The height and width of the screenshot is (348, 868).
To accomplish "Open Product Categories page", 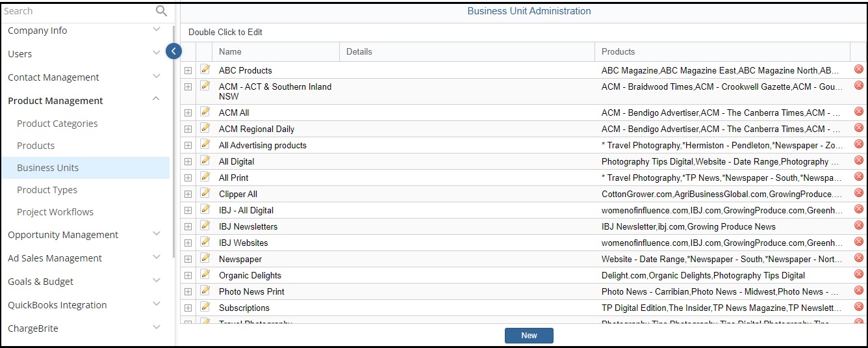I will pos(57,124).
